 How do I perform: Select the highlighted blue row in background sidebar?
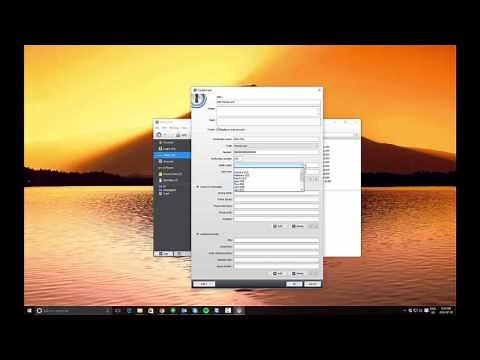[x=172, y=155]
